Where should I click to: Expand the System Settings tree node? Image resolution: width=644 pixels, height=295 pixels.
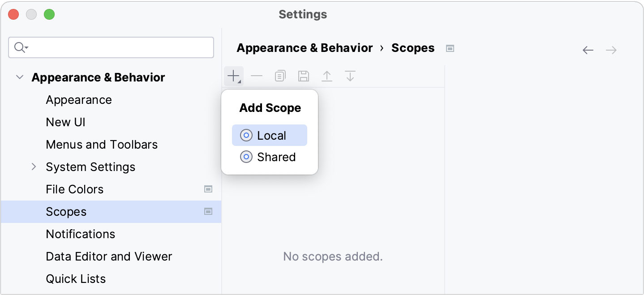pyautogui.click(x=34, y=167)
